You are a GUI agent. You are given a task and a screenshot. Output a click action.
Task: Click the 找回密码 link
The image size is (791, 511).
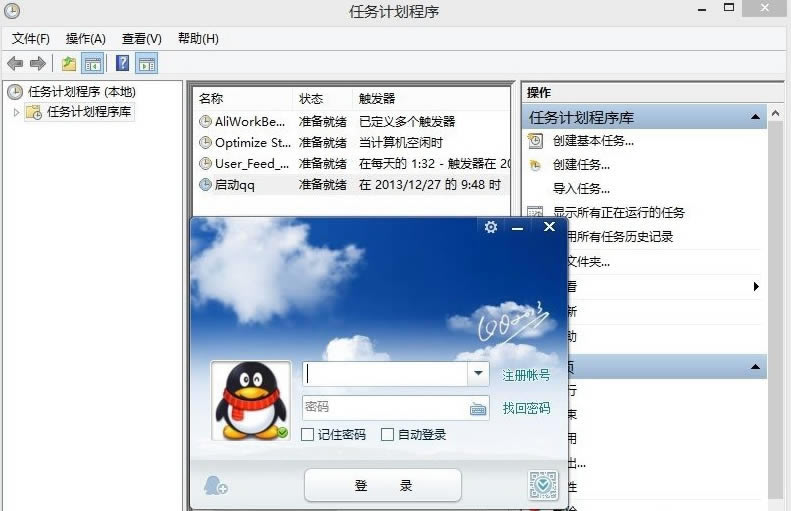(526, 408)
